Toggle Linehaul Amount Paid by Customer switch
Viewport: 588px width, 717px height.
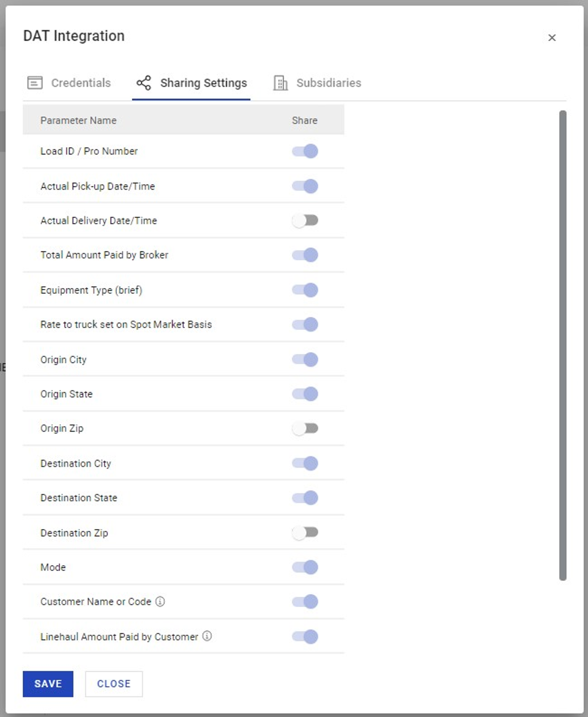305,637
